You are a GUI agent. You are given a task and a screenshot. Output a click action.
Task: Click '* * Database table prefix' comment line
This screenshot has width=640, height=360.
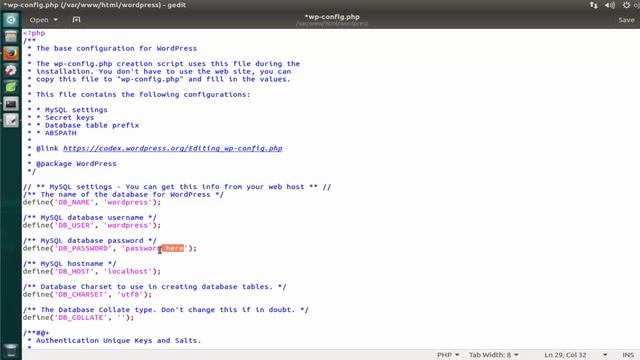[83, 125]
